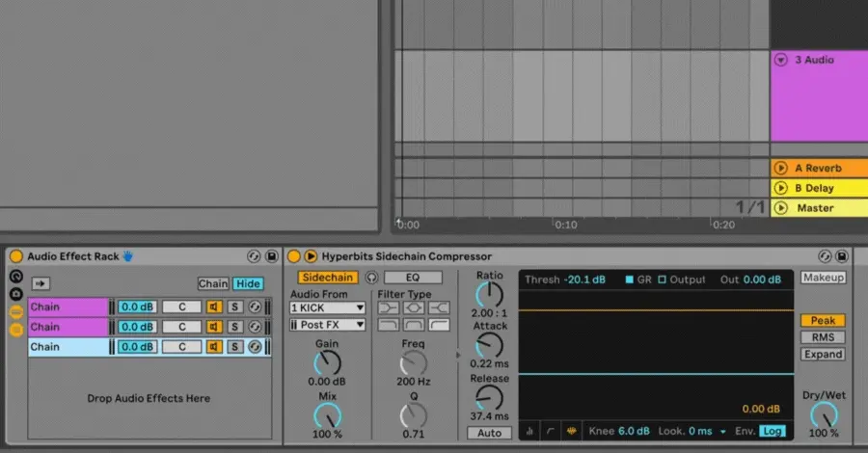The height and width of the screenshot is (453, 868).
Task: Open the Audio From 1 KICK dropdown
Action: click(x=327, y=307)
